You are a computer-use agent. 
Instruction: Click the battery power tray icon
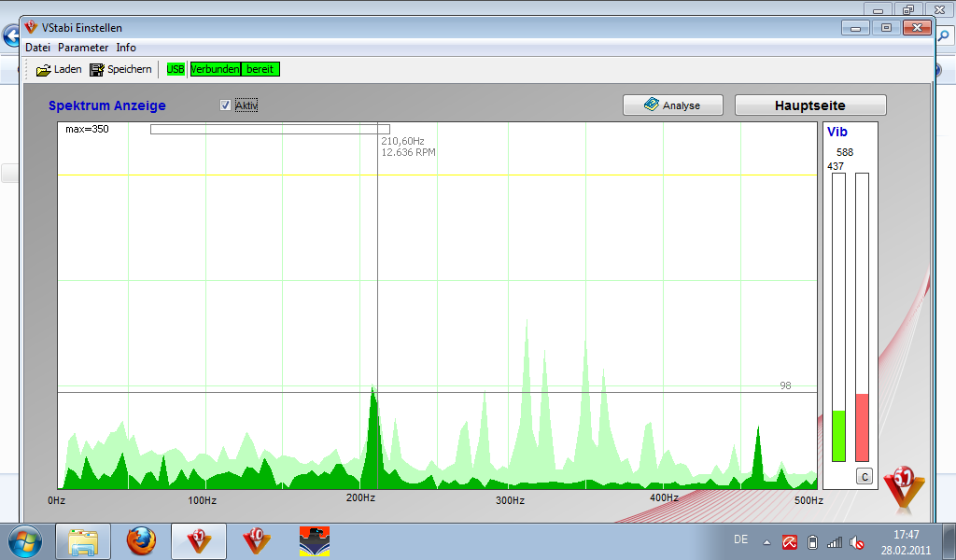[812, 542]
